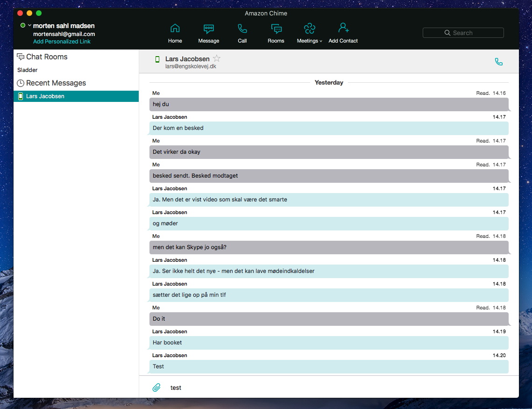The height and width of the screenshot is (409, 532).
Task: Call Lars Jacobsen using header phone icon
Action: click(498, 62)
